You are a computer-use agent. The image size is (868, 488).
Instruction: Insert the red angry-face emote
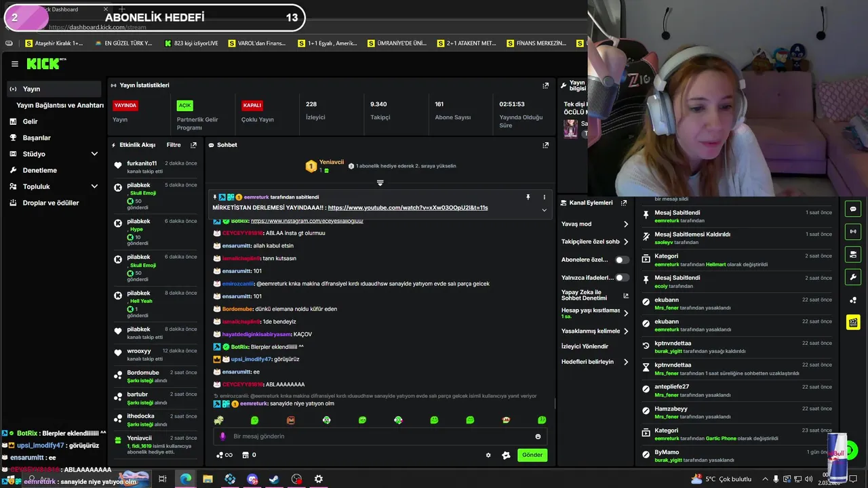pos(290,420)
